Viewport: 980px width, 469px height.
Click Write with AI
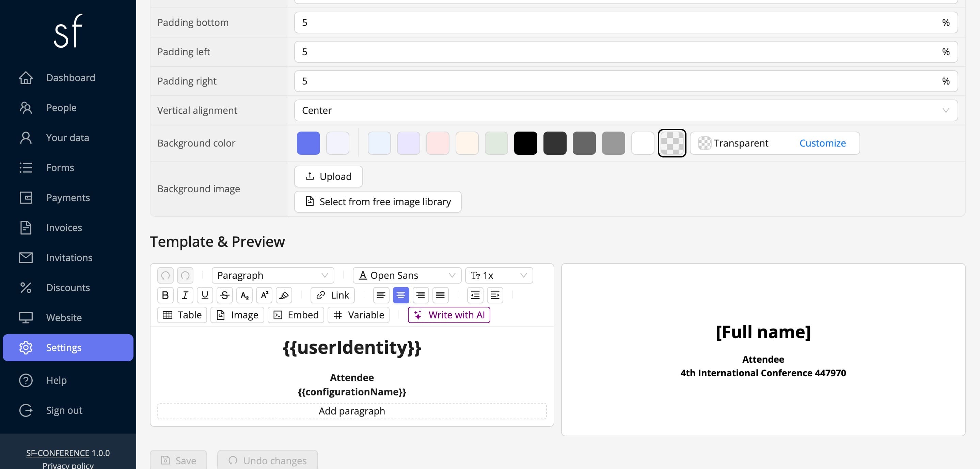point(449,315)
